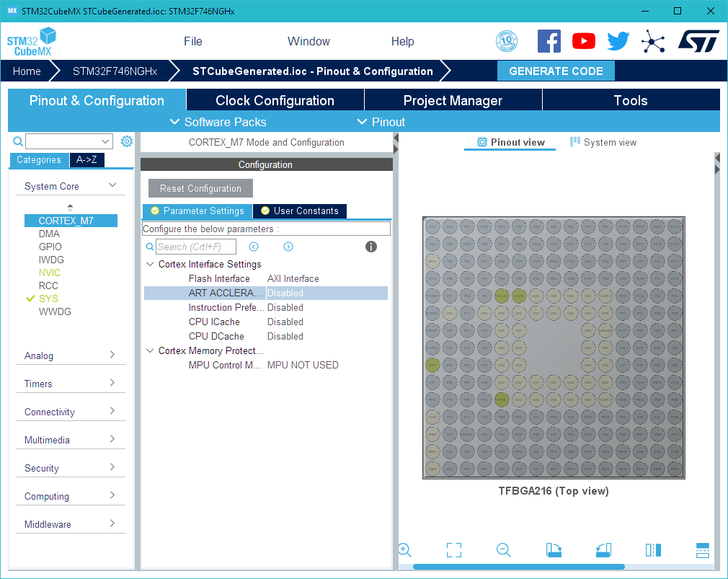Click STM32F746NGHx breadcrumb

115,71
